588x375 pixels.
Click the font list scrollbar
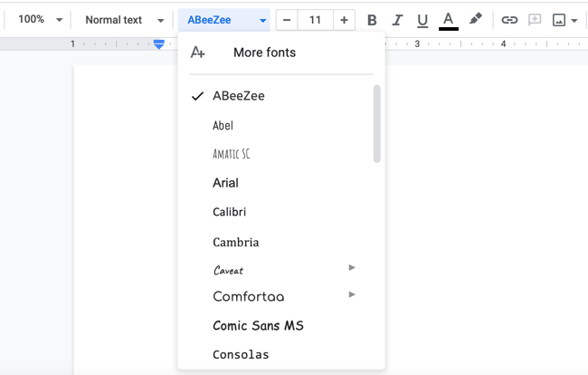pos(376,124)
